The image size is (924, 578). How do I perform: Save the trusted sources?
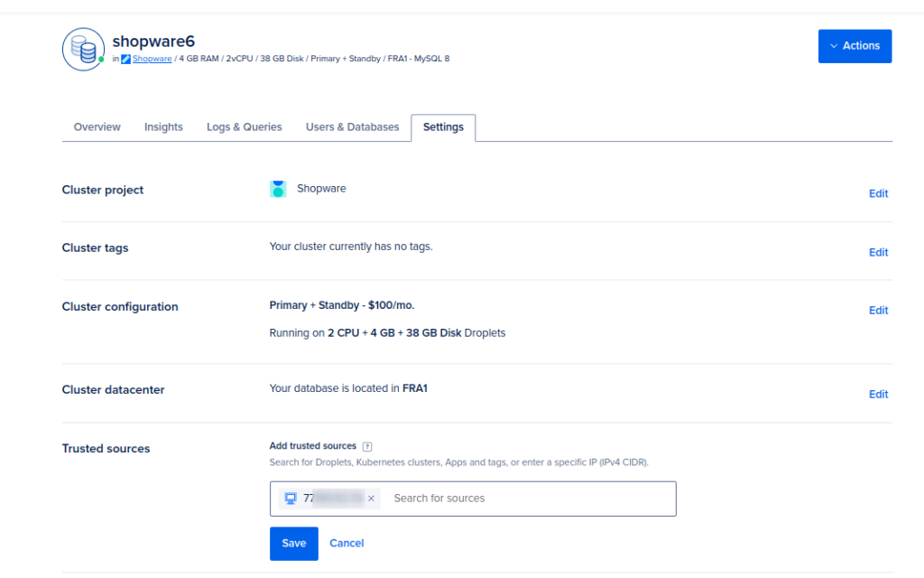pyautogui.click(x=294, y=543)
